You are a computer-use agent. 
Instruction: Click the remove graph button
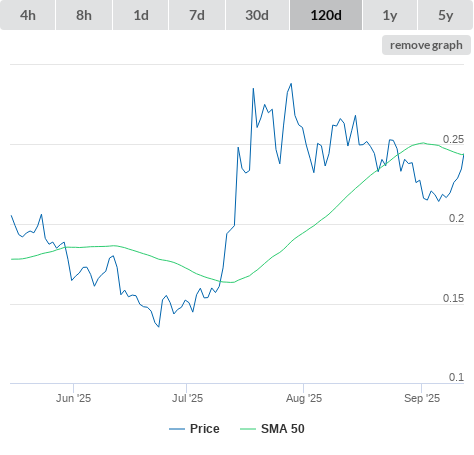[426, 45]
